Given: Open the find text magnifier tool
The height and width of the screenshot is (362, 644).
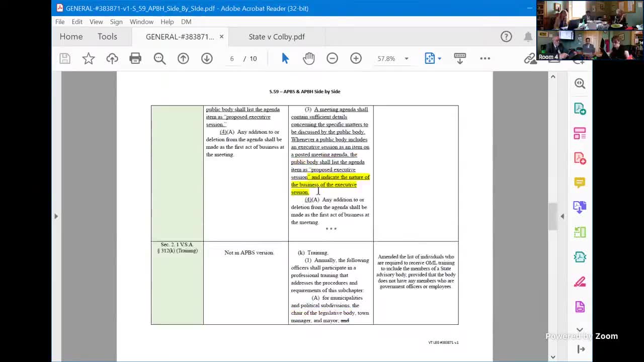Looking at the screenshot, I should coord(159,58).
